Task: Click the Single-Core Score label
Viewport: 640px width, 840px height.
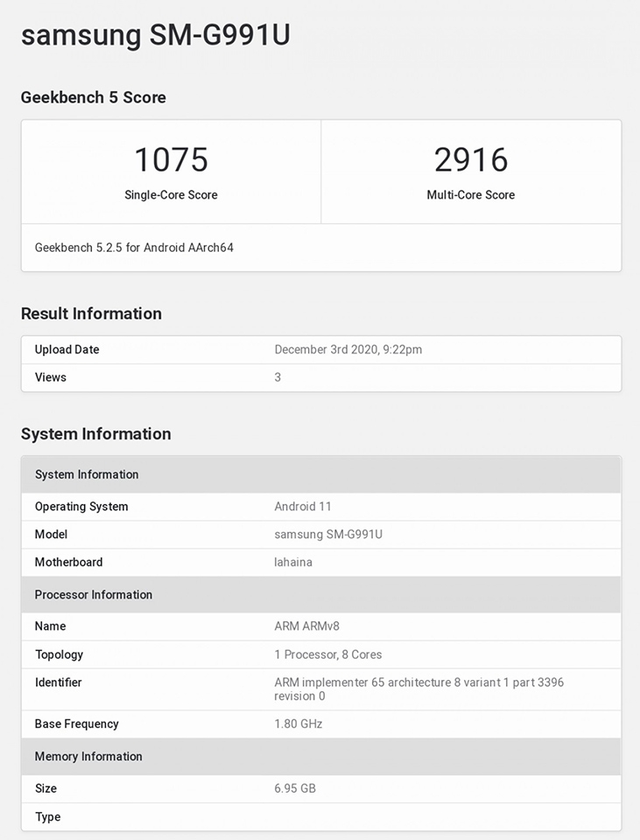Action: point(171,195)
